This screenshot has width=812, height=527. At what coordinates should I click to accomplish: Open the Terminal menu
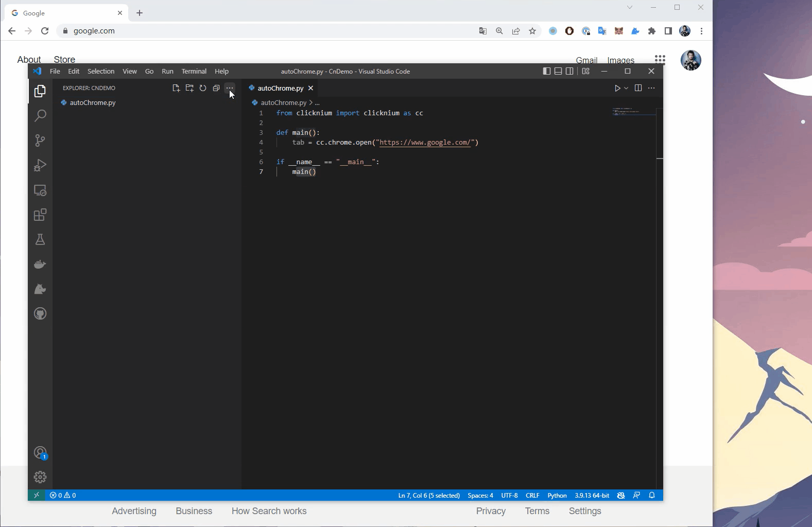(194, 71)
